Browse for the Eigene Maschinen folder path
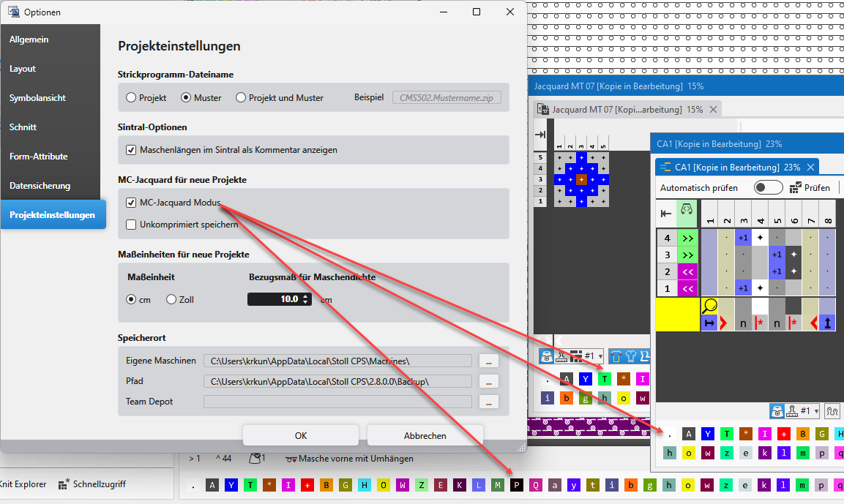 [x=489, y=361]
